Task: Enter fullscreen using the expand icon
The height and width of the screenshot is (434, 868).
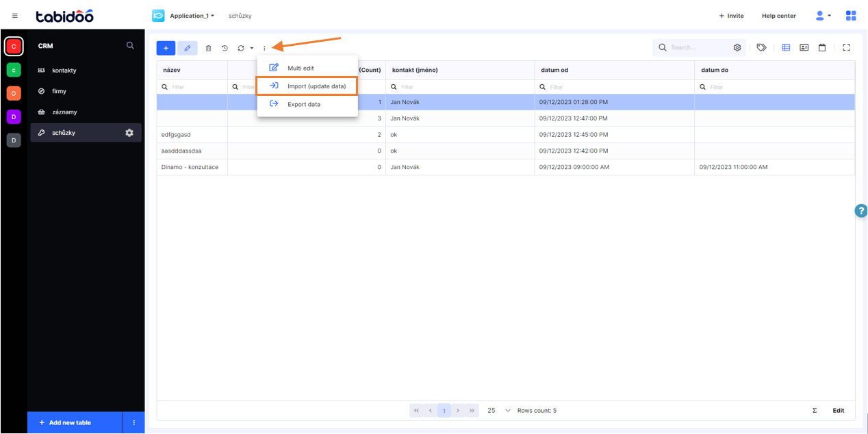Action: [x=847, y=47]
